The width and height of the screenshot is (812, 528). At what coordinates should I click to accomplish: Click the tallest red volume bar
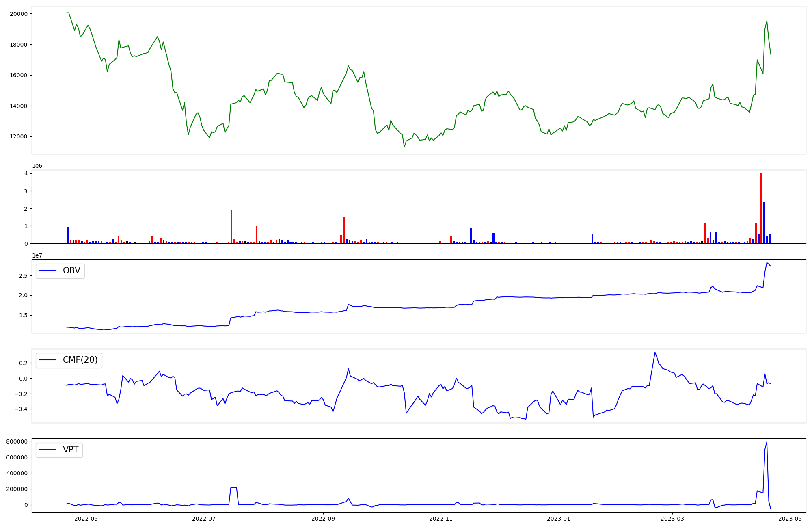[x=761, y=208]
